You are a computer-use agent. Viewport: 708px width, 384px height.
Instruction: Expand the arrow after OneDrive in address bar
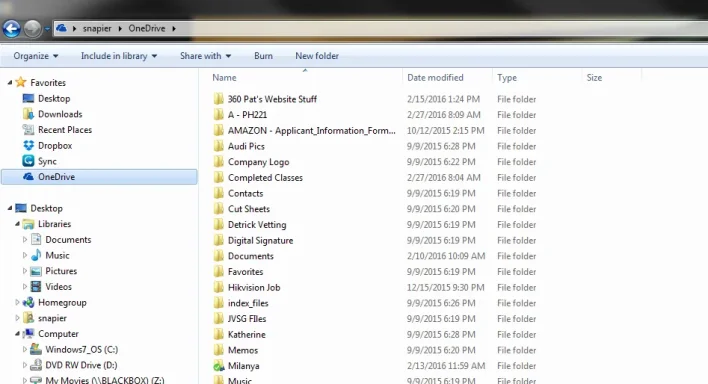click(x=174, y=28)
